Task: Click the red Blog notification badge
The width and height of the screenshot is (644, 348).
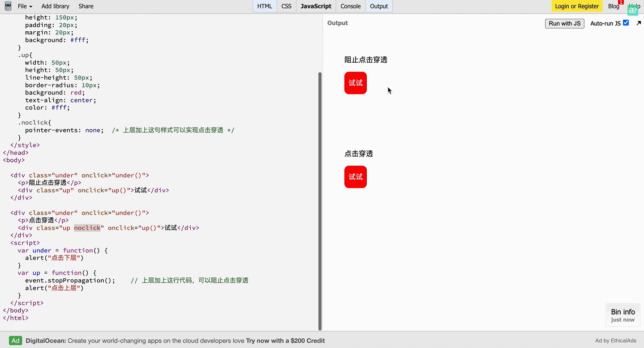Action: tap(621, 2)
